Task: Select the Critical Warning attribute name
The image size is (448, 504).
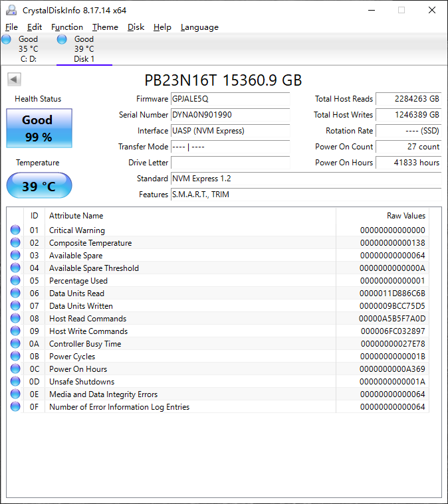Action: coord(77,230)
